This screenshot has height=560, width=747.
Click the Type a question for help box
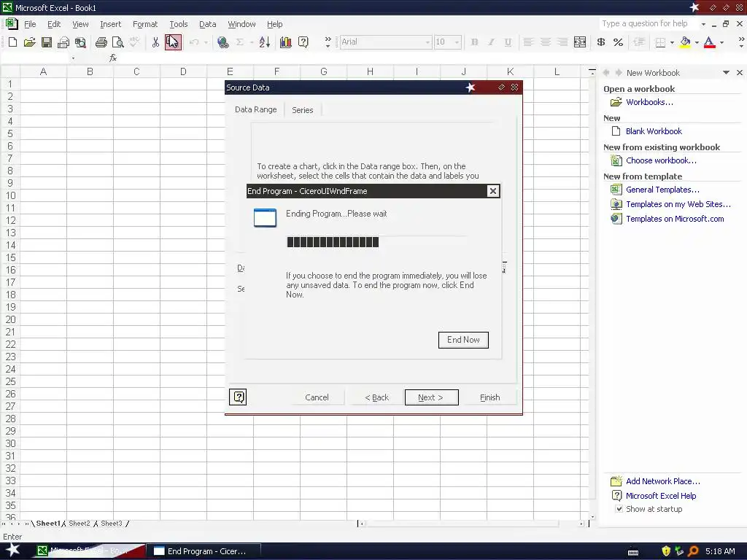point(648,23)
